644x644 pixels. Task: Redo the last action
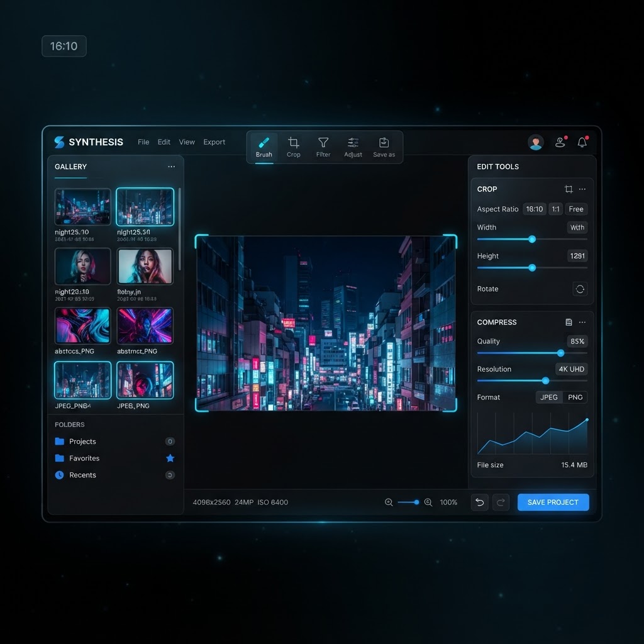(501, 502)
